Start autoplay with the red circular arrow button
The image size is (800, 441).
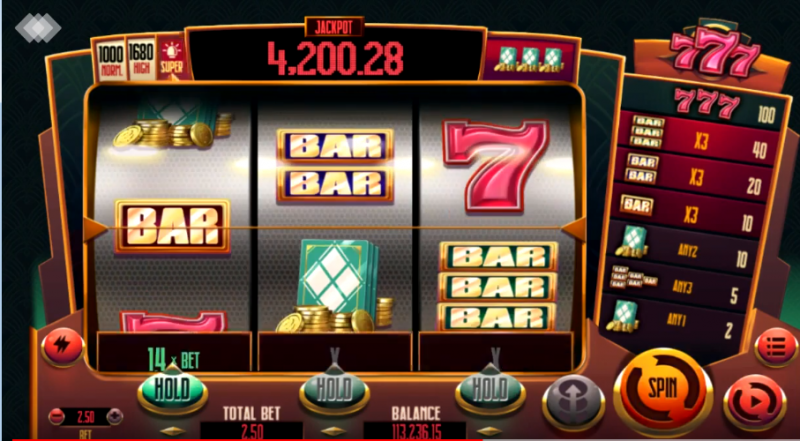click(755, 403)
